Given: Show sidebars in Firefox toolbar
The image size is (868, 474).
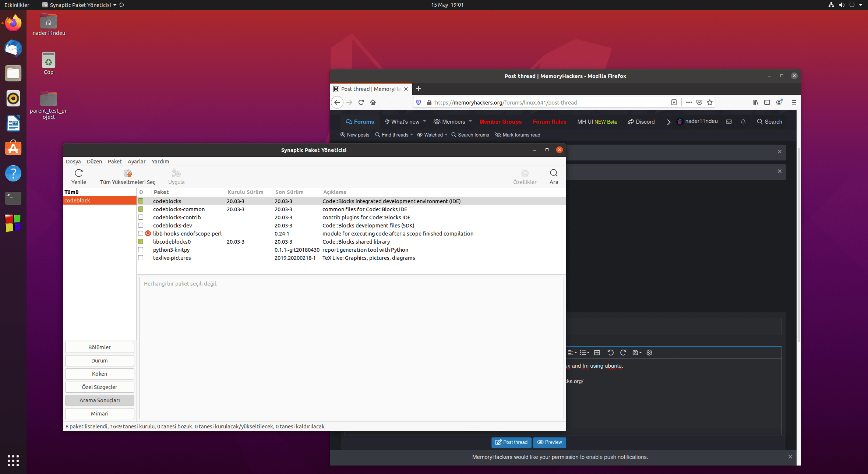Looking at the screenshot, I should click(x=767, y=102).
